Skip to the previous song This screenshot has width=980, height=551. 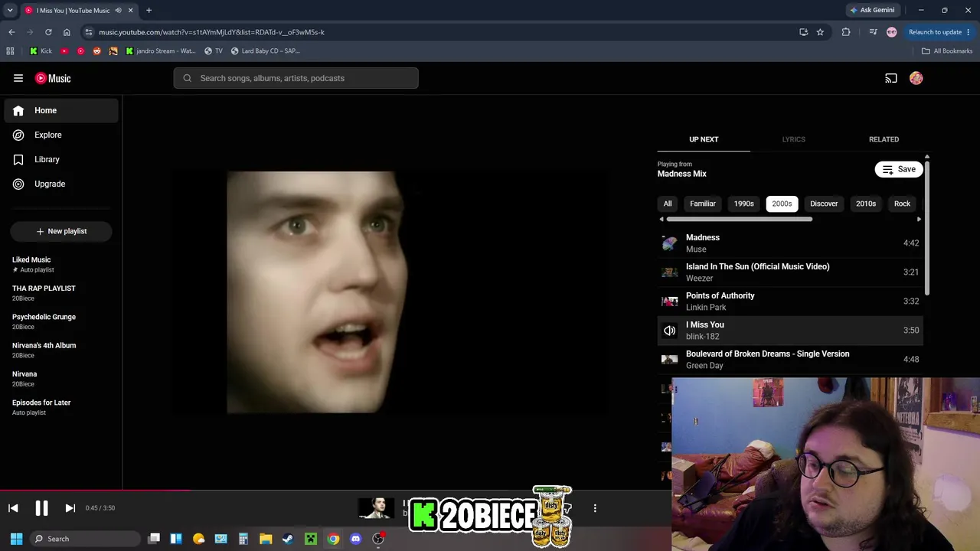(x=13, y=508)
